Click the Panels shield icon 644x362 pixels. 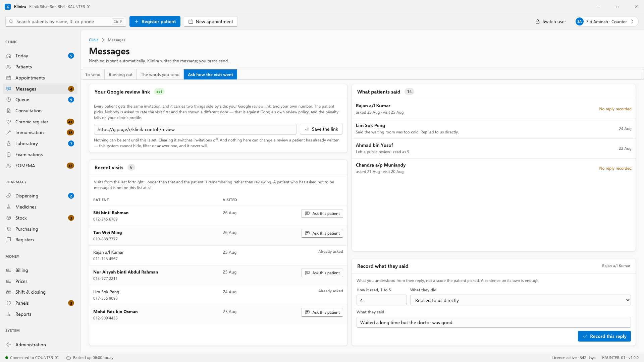[9, 303]
